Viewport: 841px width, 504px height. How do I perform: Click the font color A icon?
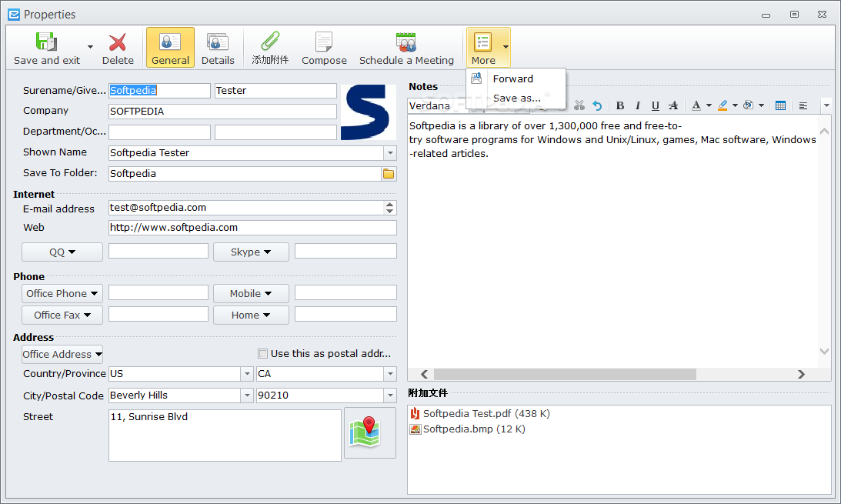click(696, 105)
